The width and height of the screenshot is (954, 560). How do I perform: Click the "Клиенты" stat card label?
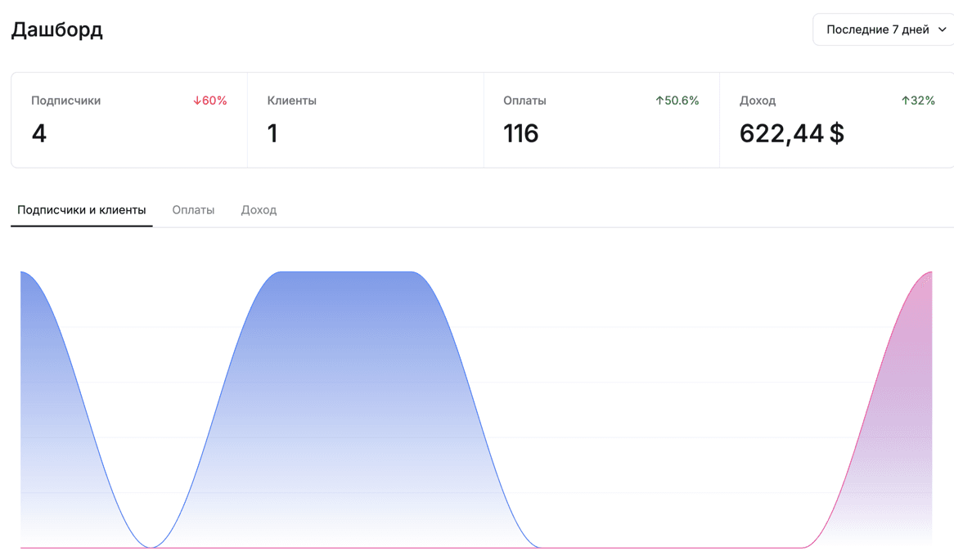click(x=291, y=101)
